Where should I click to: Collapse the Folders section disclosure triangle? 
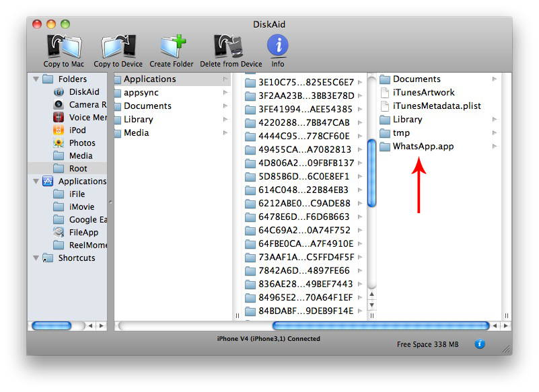pyautogui.click(x=36, y=79)
